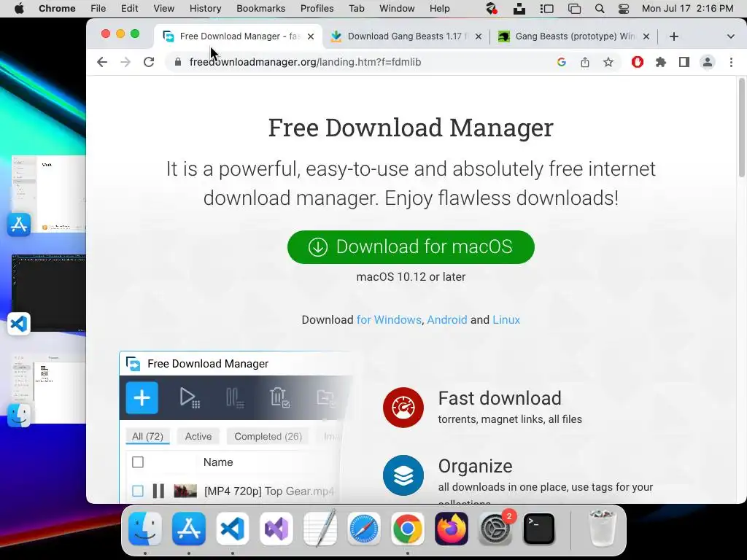Open System Settings from the Dock
This screenshot has height=560, width=747.
tap(495, 529)
